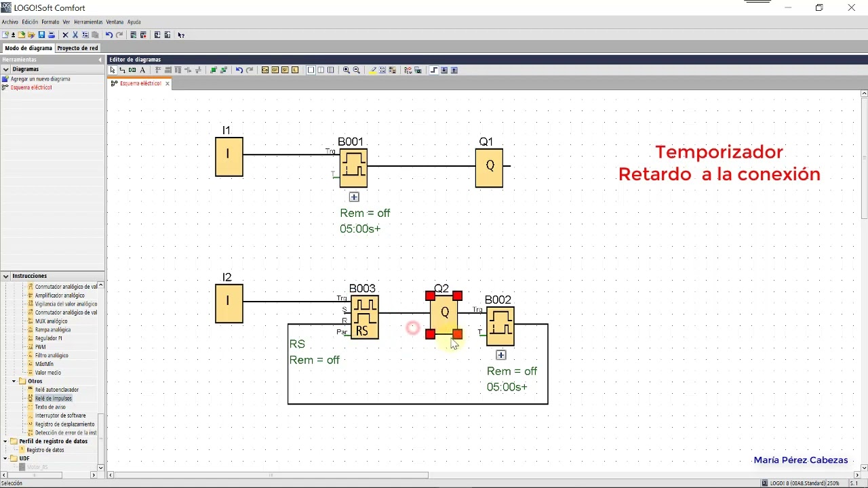Show the Special functions (SF) group
Viewport: 868px width, 488px height.
(285, 70)
